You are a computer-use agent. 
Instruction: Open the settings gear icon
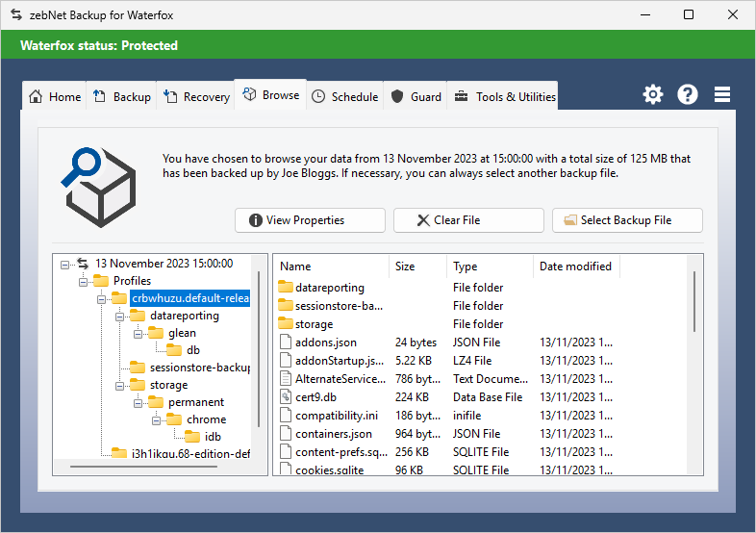click(653, 94)
